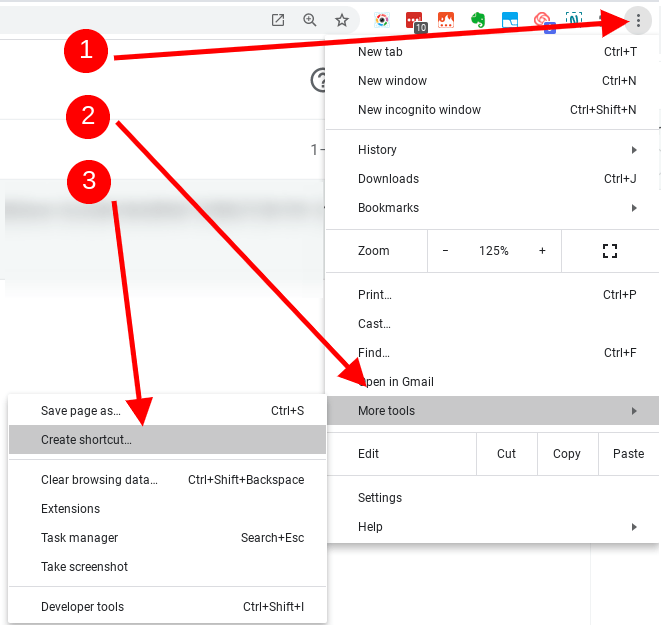This screenshot has height=625, width=661.
Task: Select New window menu item
Action: [x=492, y=81]
